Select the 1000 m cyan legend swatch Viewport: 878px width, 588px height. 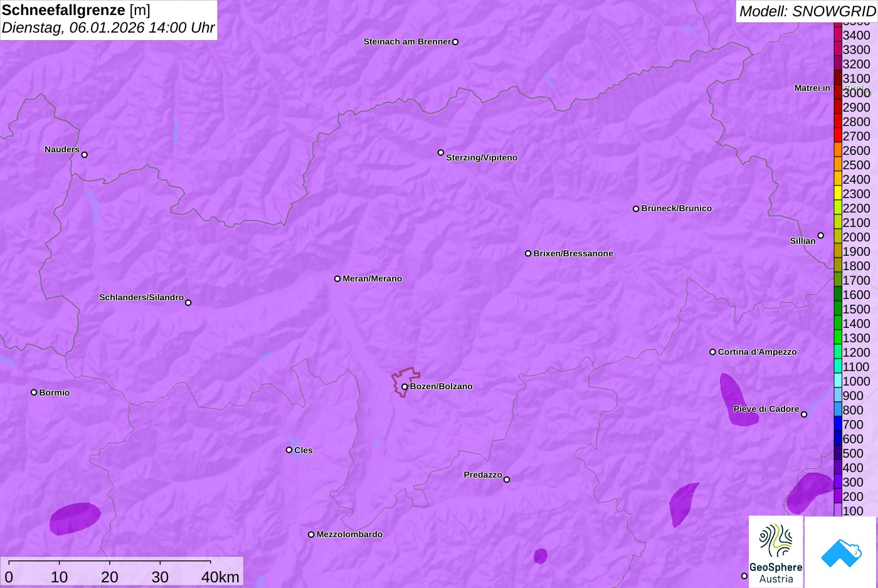pos(838,380)
